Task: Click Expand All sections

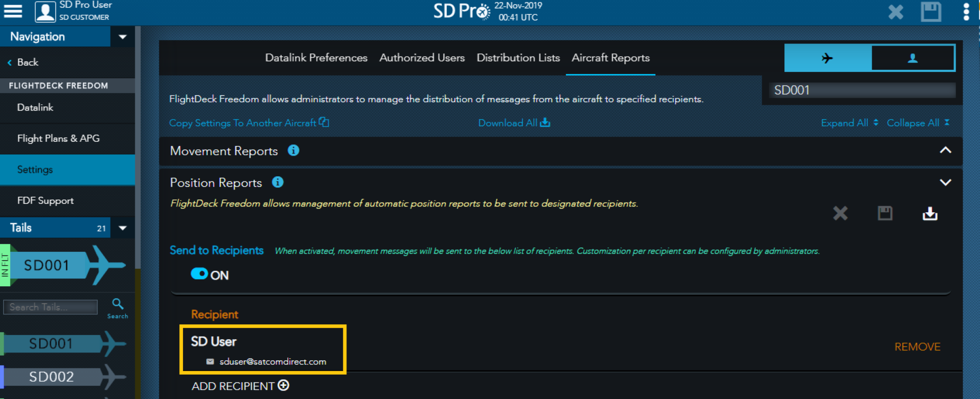Action: pyautogui.click(x=849, y=123)
